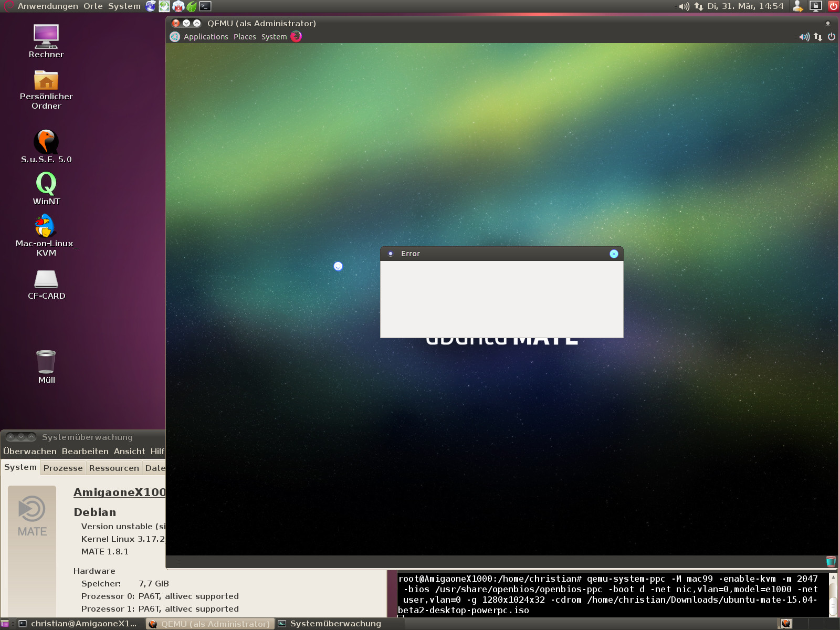
Task: Open the S.u.S.E. 5.0 desktop launcher
Action: tap(46, 142)
